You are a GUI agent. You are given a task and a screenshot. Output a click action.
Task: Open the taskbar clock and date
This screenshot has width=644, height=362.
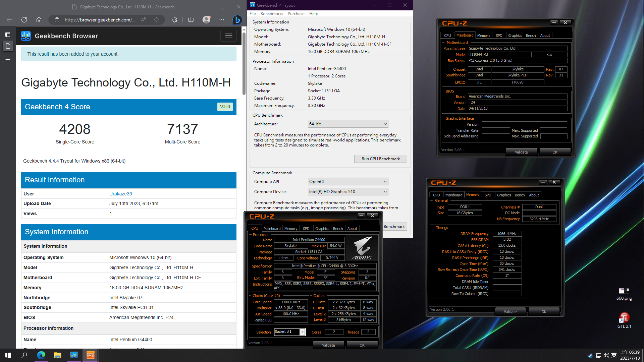630,355
